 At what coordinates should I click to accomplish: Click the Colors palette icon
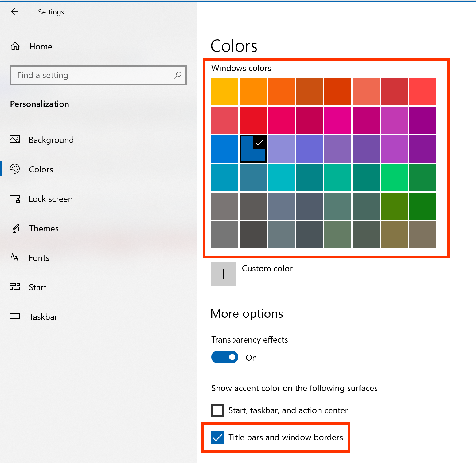pos(15,169)
